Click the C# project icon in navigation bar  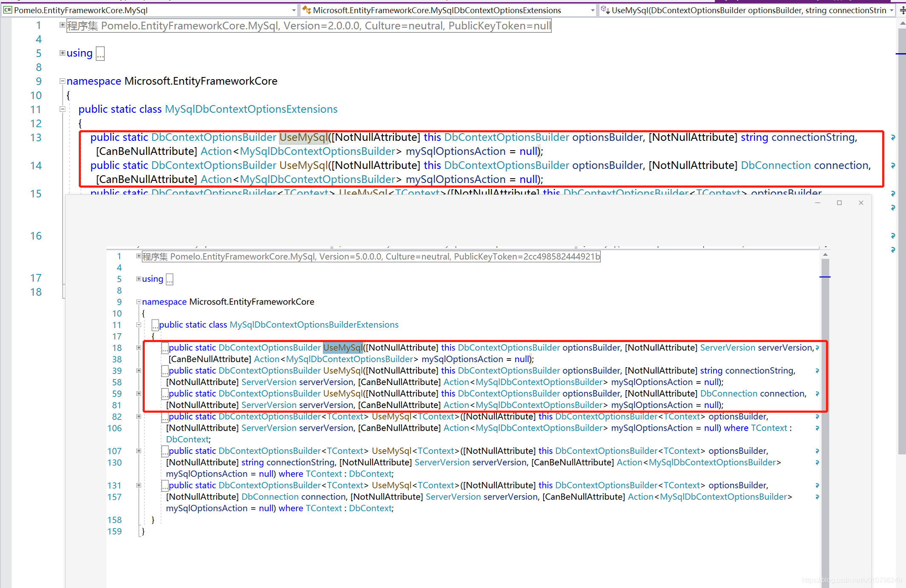(7, 10)
